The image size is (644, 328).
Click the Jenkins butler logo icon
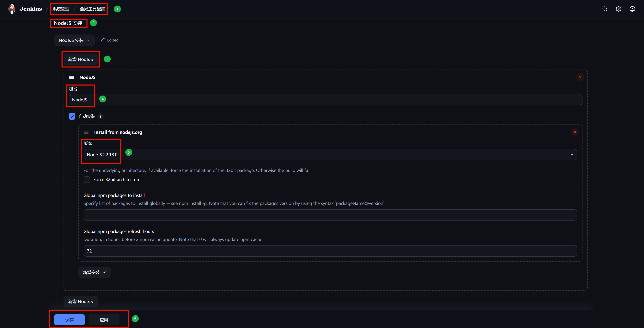(x=12, y=9)
